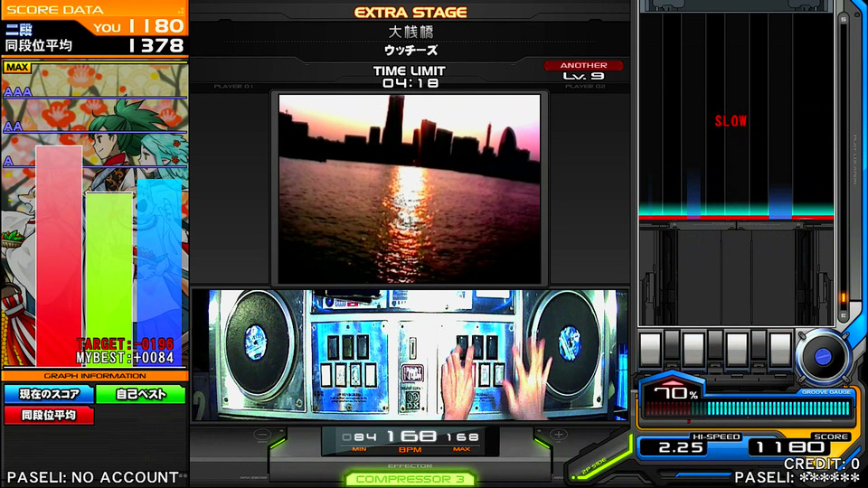Click the artist name ウッチーズ
This screenshot has height=488, width=868.
[410, 51]
